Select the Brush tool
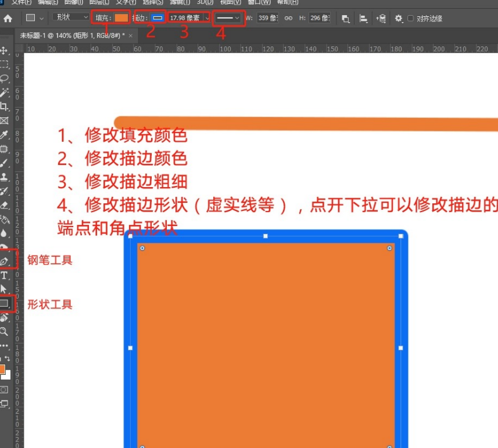The image size is (498, 448). (4, 163)
